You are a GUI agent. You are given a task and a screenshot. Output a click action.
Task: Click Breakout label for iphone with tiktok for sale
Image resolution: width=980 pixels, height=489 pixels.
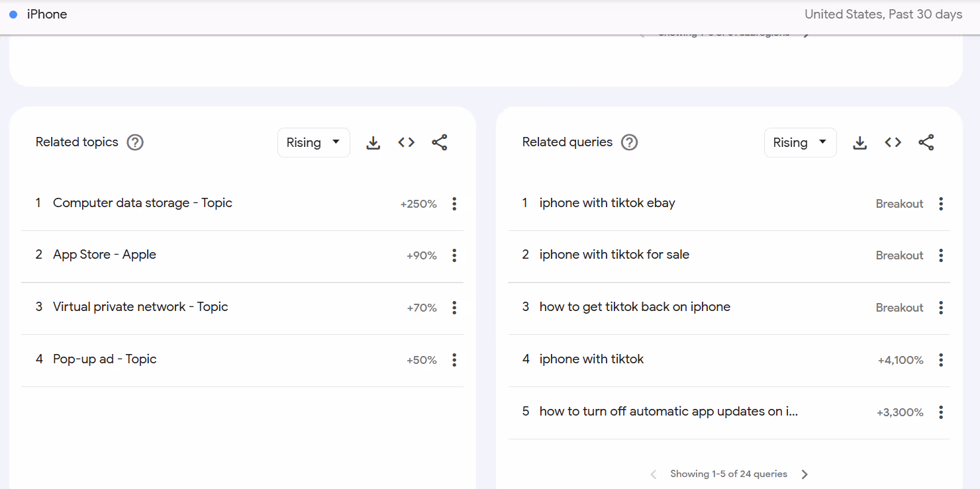click(899, 256)
